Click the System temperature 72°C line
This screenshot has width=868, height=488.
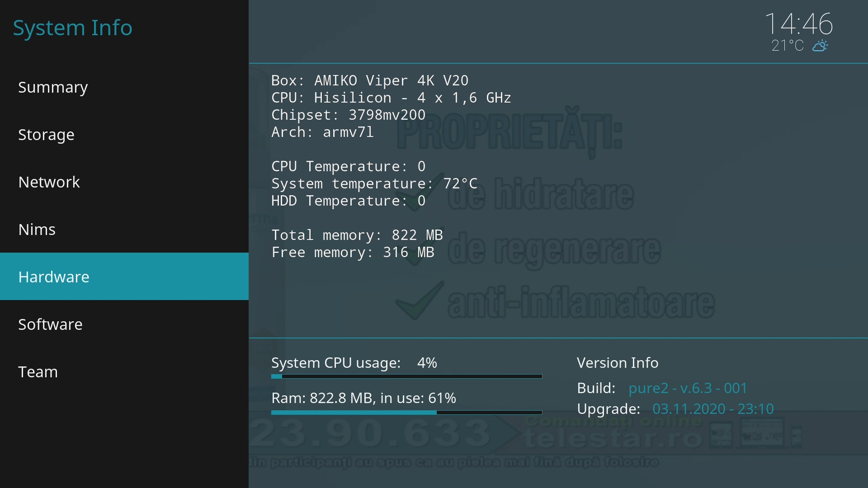[x=374, y=183]
